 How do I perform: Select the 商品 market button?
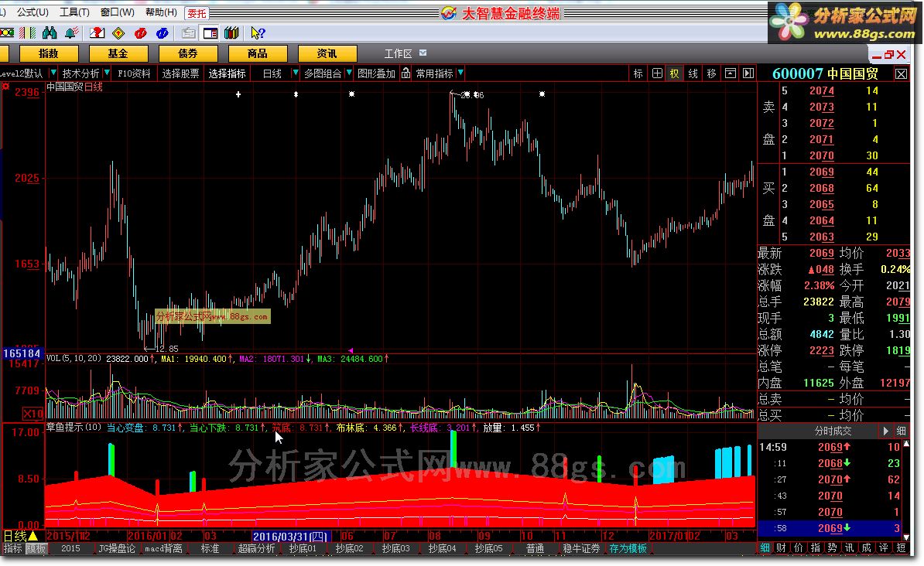[x=258, y=53]
